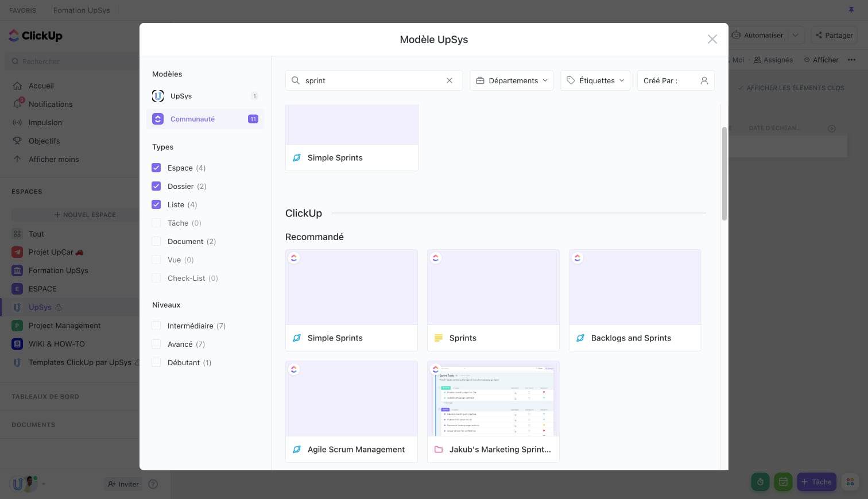
Task: Click the Accueil home icon
Action: [x=17, y=86]
